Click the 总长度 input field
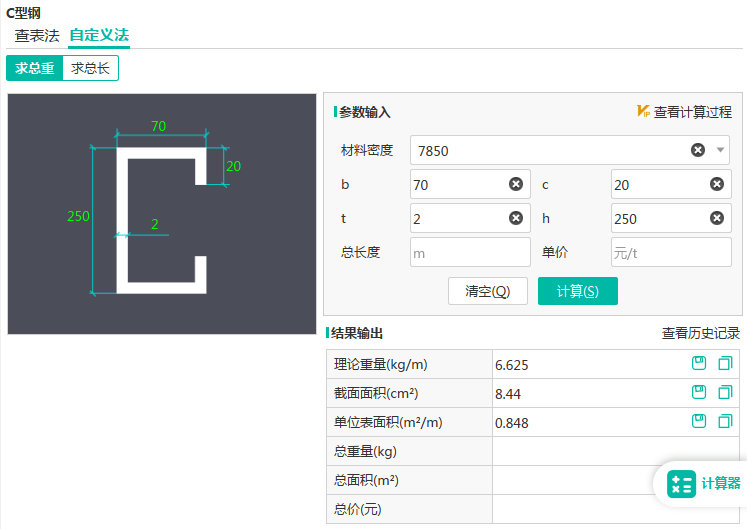This screenshot has width=747, height=529. (470, 253)
